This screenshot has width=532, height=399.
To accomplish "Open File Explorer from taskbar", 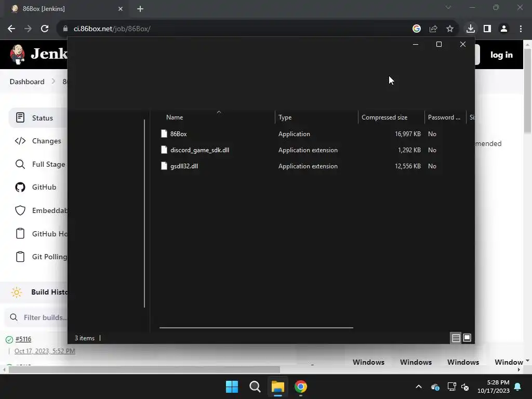I will [277, 387].
